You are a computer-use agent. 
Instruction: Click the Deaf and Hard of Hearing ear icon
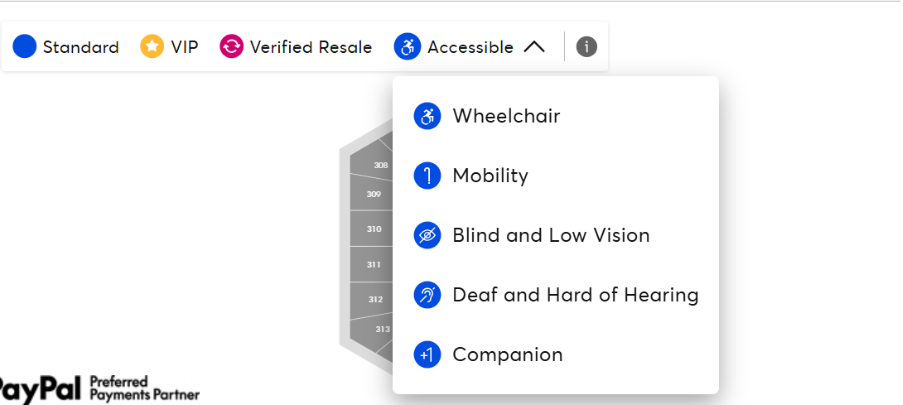[x=427, y=295]
